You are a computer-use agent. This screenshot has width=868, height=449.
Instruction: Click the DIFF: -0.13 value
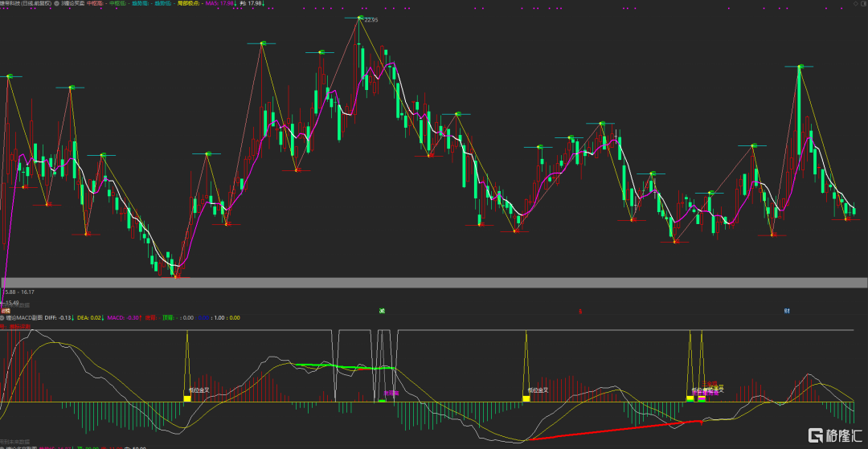pos(59,318)
